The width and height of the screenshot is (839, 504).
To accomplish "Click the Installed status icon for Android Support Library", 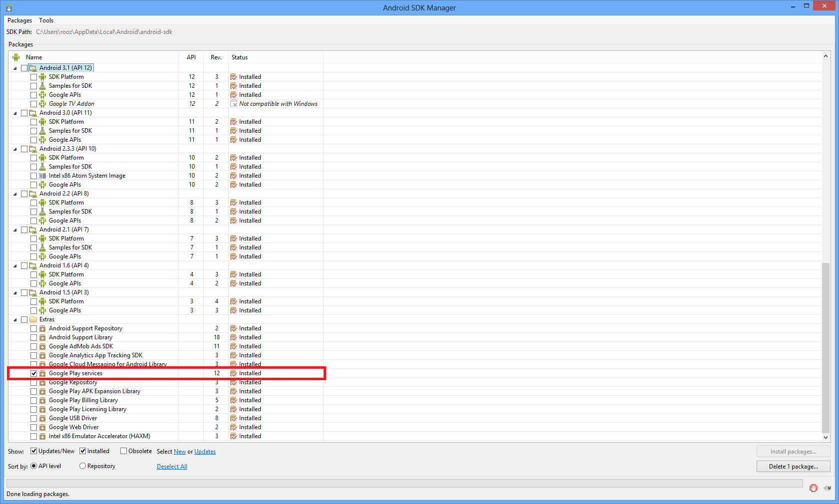I will coord(234,337).
